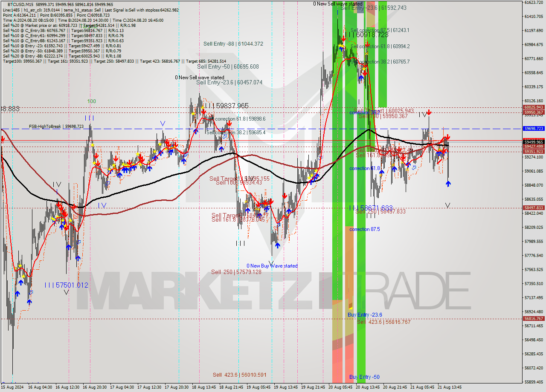
Task: Select the 'Sell Entry -23.6 | 60457.074' label
Action: coord(229,82)
